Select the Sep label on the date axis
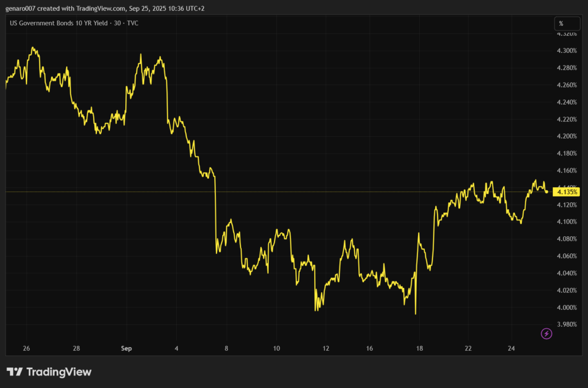Viewport: 588px width, 388px height. pos(126,348)
